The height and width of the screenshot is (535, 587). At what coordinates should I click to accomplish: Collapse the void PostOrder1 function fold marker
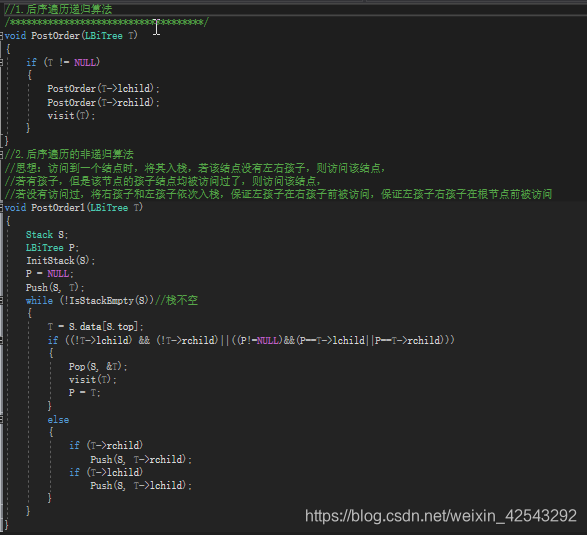pos(1,208)
